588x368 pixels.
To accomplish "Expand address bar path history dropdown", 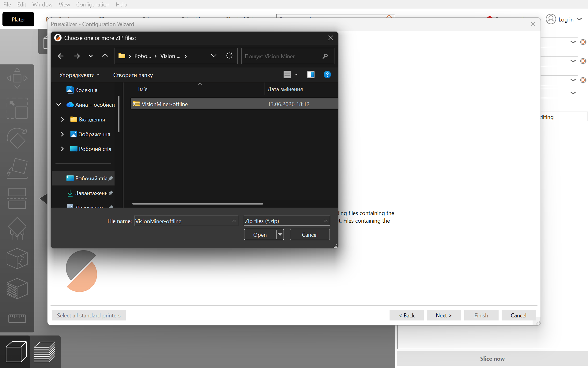I will [214, 56].
